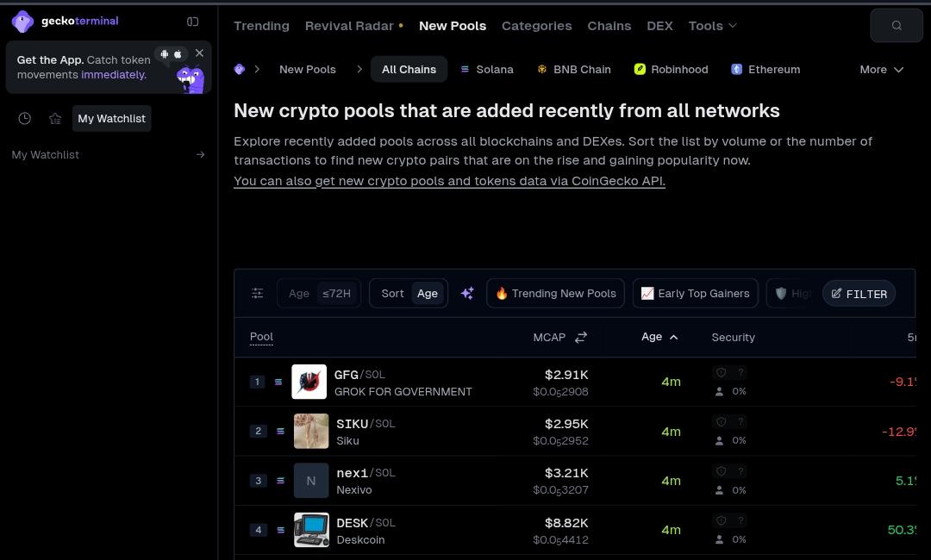The height and width of the screenshot is (560, 931).
Task: Click security shield icon in GFG row
Action: [721, 372]
